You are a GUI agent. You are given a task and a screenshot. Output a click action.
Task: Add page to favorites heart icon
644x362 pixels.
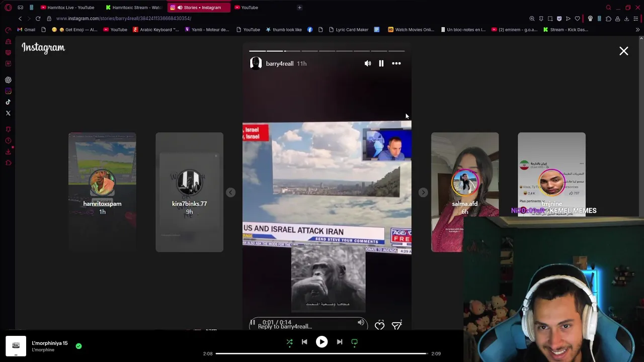(x=578, y=19)
